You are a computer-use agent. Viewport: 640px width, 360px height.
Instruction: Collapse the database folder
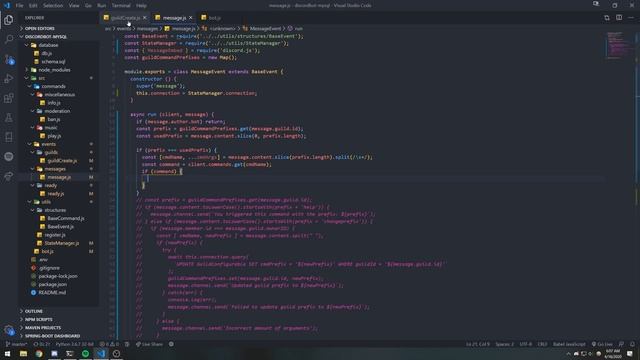(48, 45)
